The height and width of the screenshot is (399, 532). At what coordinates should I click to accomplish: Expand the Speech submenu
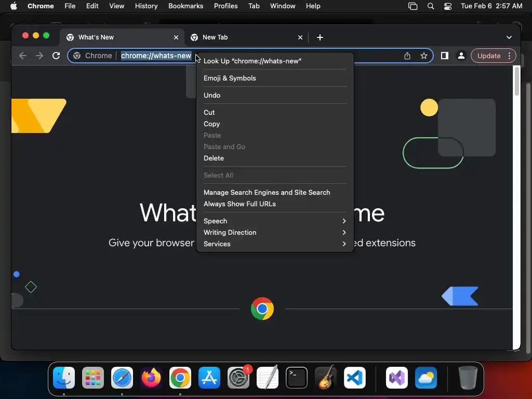275,221
